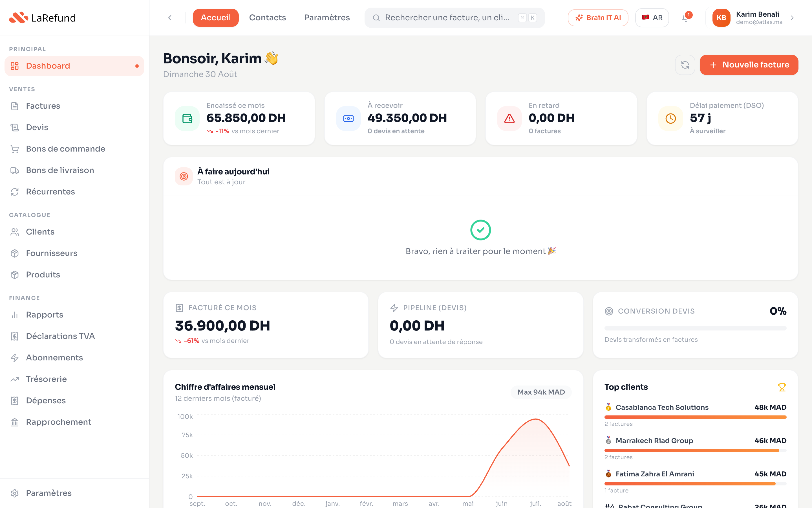This screenshot has height=508, width=812.
Task: Open Bons de livraison
Action: (x=74, y=170)
